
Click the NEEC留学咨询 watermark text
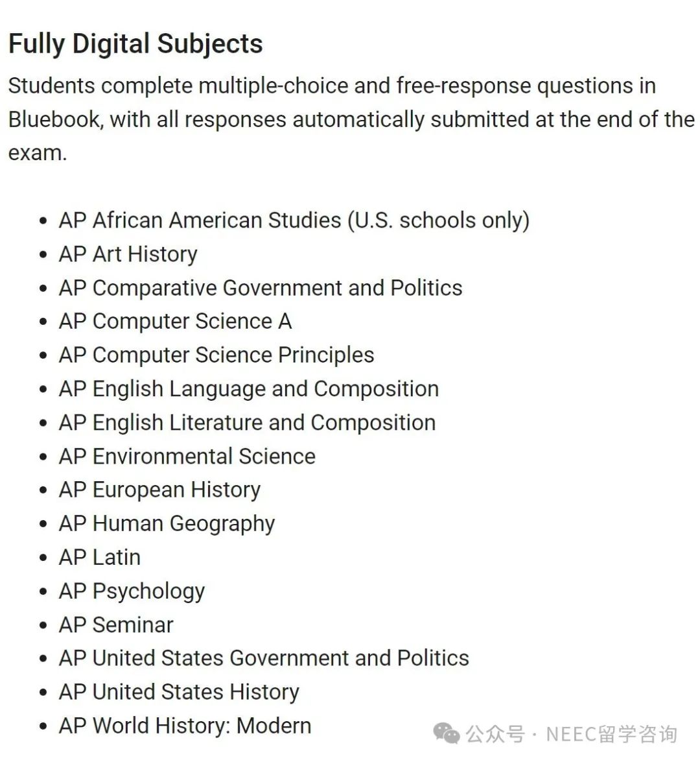click(x=612, y=734)
